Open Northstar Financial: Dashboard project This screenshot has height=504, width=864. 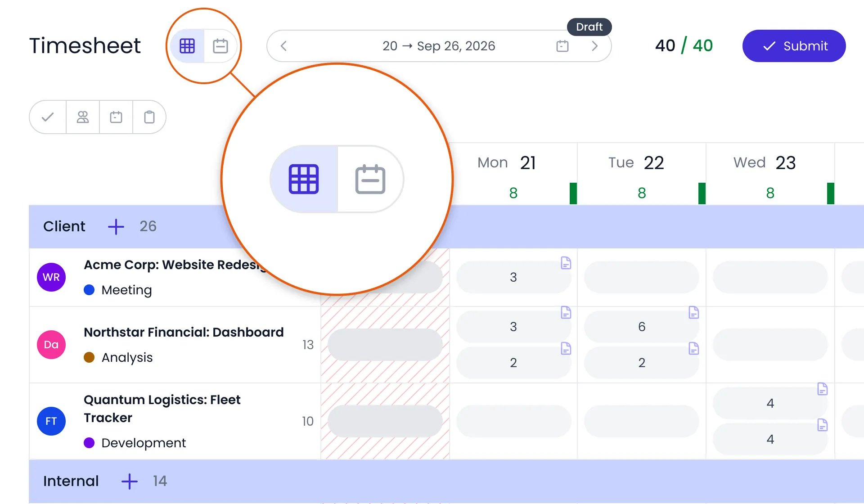pyautogui.click(x=184, y=332)
